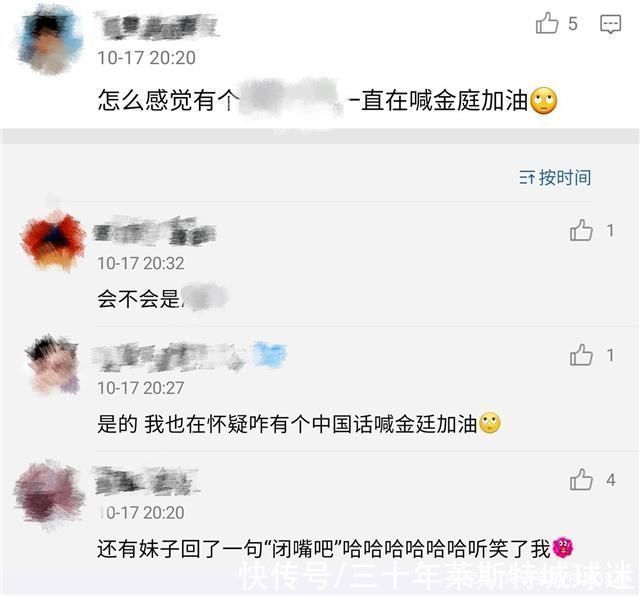
Task: Like the reply posted at 20:27
Action: pos(581,355)
